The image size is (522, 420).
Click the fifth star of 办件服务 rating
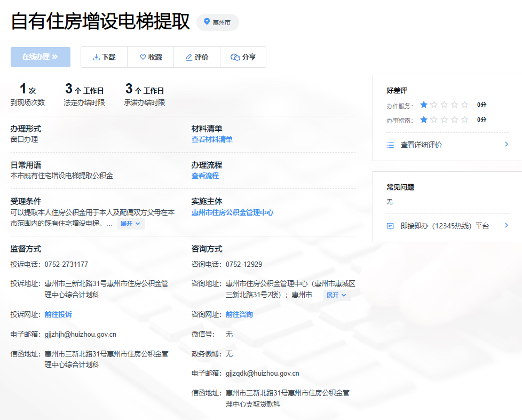[465, 105]
